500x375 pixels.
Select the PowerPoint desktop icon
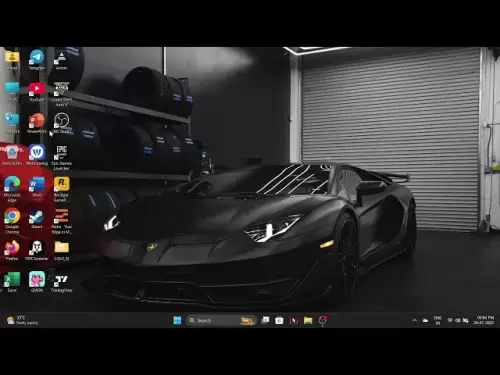click(37, 123)
